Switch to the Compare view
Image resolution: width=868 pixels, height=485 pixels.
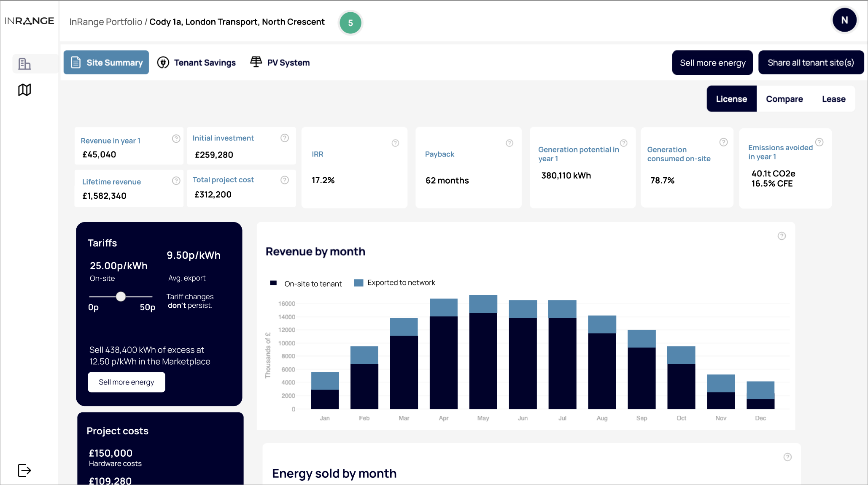[x=784, y=99]
